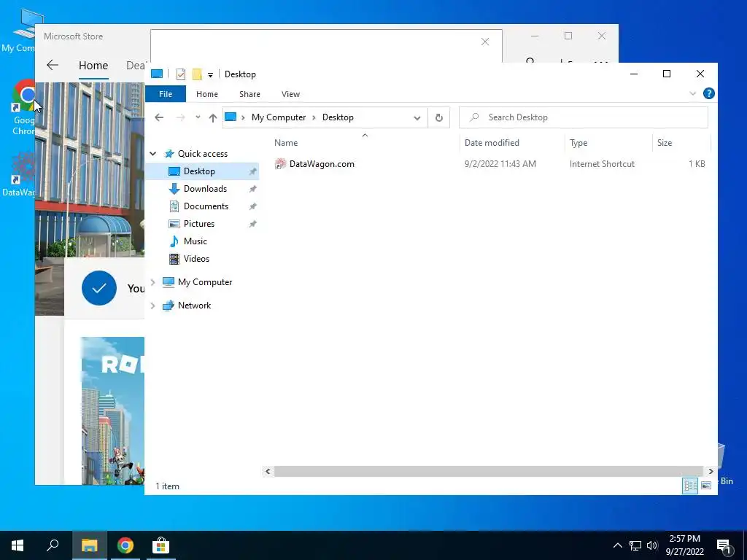Click the Properties quick access toolbar icon

(x=181, y=74)
